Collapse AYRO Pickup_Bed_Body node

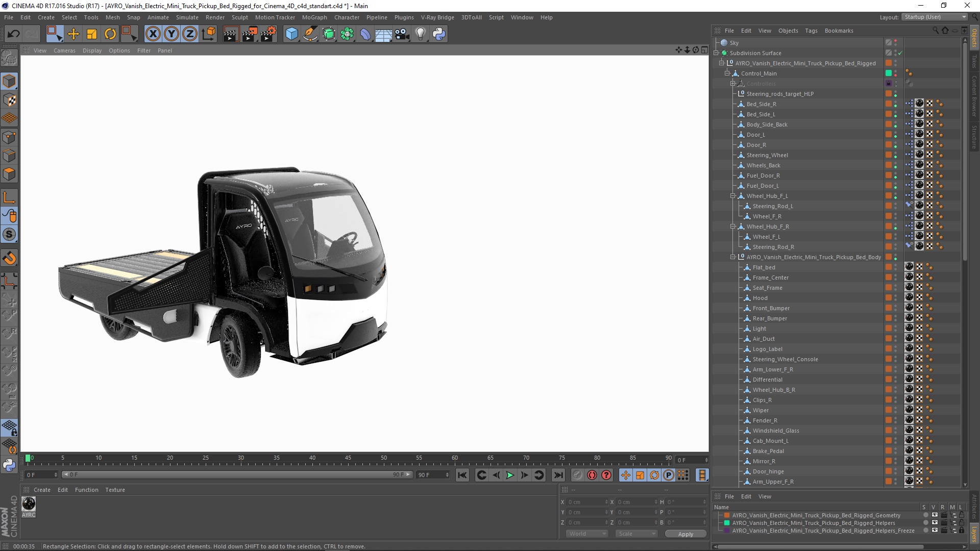coord(733,257)
